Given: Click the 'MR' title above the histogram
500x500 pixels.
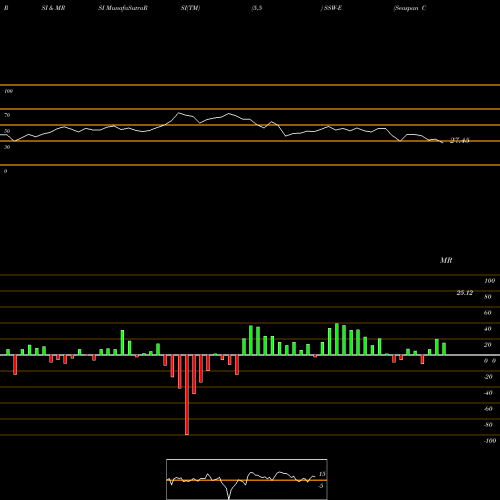Looking at the screenshot, I should (446, 260).
